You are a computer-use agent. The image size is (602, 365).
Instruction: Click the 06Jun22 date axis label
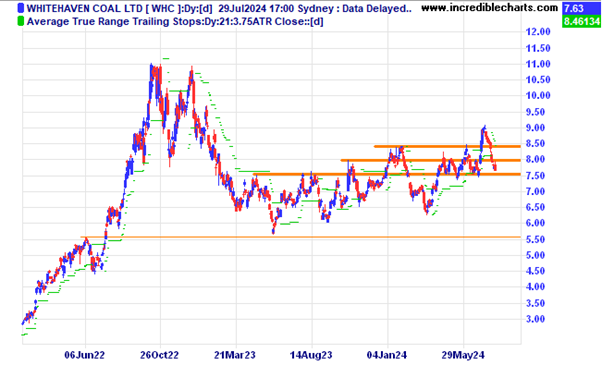coord(84,355)
